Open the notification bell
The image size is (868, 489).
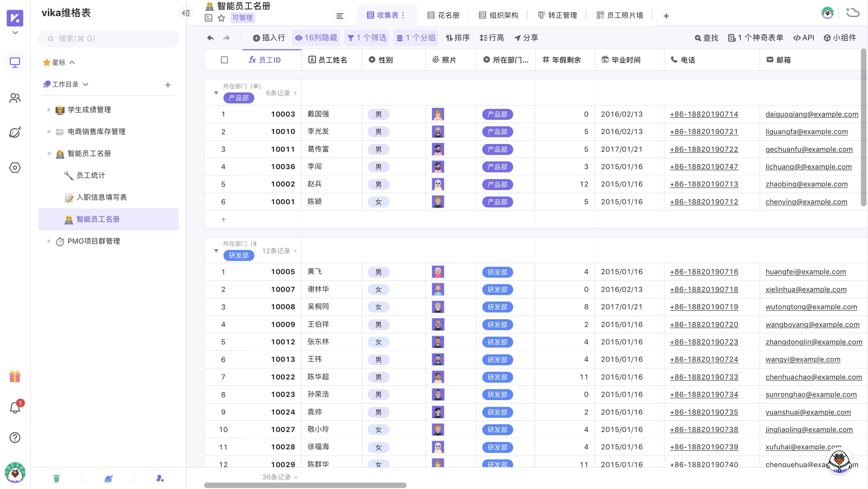[15, 408]
